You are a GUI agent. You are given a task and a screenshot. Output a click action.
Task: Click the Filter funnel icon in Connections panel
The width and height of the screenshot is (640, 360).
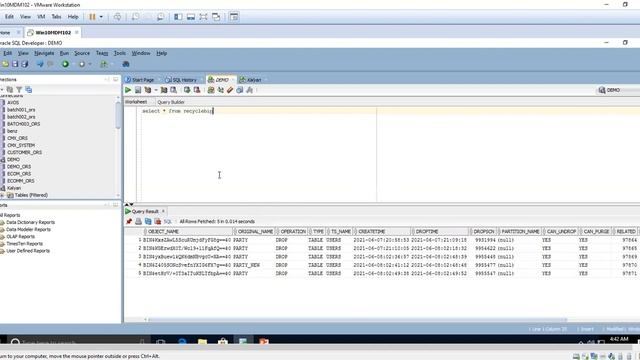click(19, 89)
